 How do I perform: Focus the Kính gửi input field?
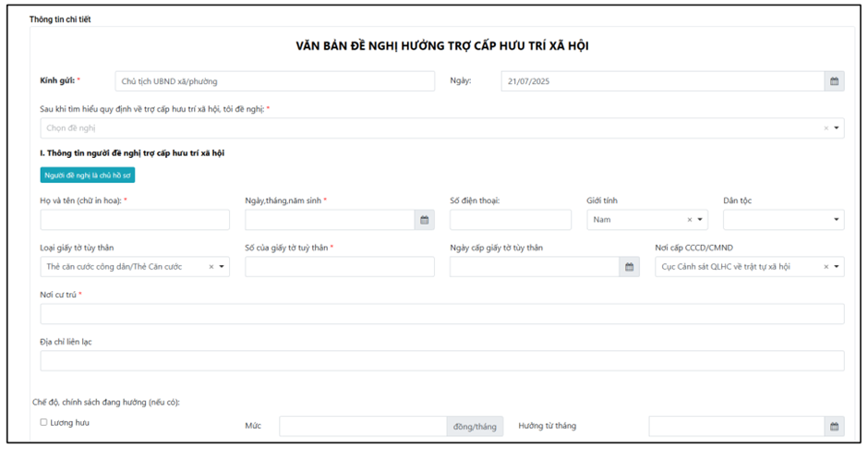(274, 81)
